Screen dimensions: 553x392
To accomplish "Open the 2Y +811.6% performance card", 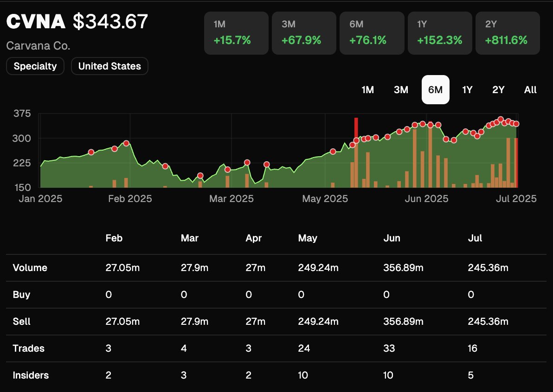I will (508, 33).
